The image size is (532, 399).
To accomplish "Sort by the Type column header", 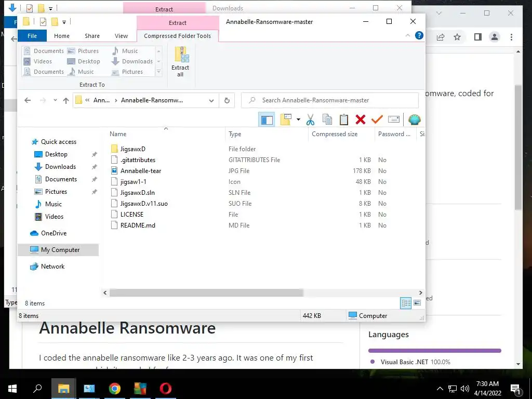I will pyautogui.click(x=235, y=134).
